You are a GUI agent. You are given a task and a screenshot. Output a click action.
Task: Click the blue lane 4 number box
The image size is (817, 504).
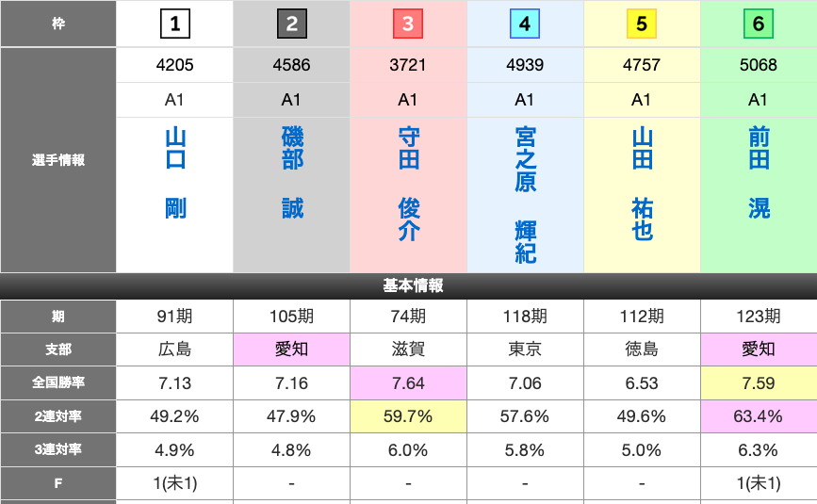point(525,24)
